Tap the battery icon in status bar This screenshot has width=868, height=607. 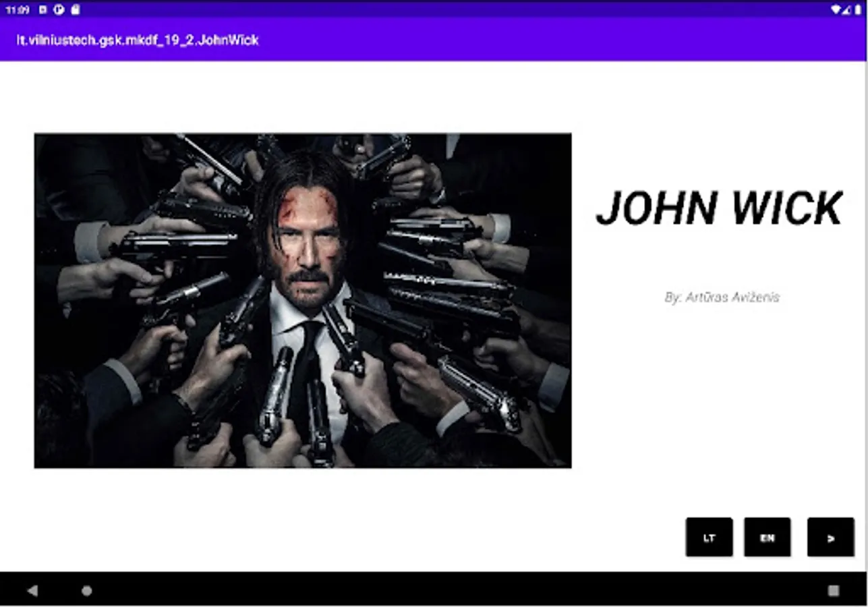pyautogui.click(x=858, y=10)
